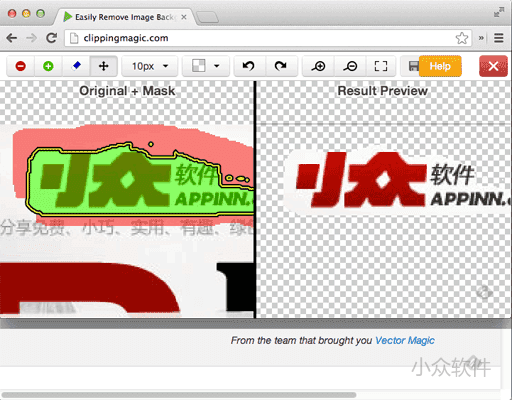Zoom out of the image
512x400 pixels.
click(x=350, y=66)
